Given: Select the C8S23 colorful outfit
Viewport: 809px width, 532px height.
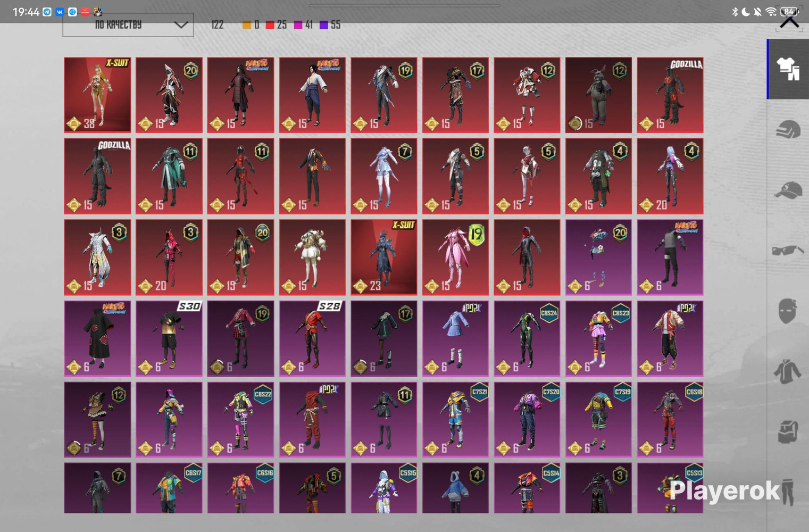Looking at the screenshot, I should (x=598, y=338).
